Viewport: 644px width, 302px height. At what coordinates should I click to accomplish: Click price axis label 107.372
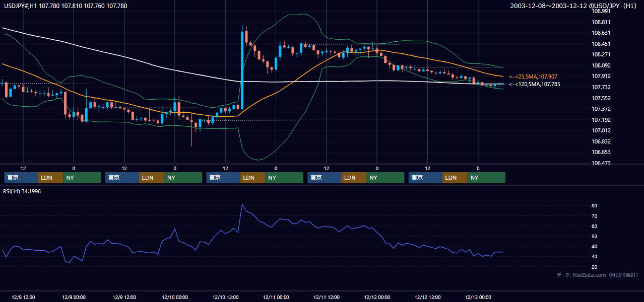click(601, 109)
